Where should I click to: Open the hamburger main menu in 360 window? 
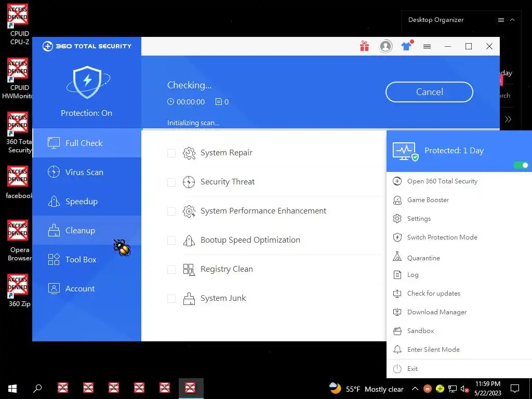427,46
